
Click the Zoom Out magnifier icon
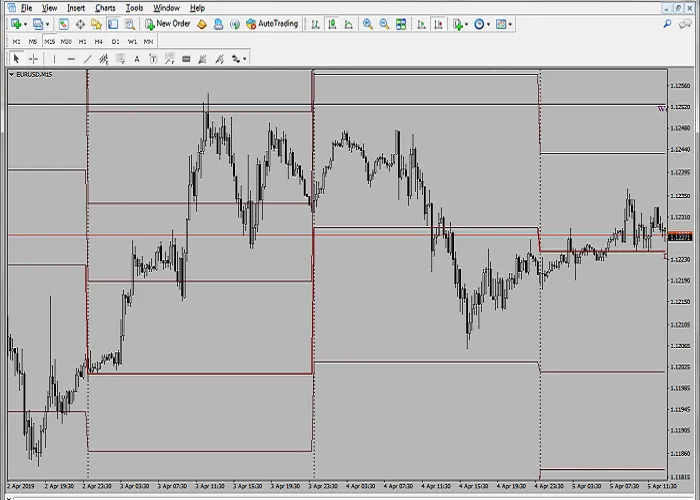(384, 24)
